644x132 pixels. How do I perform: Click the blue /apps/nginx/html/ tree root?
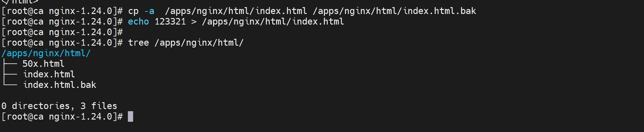(46, 53)
